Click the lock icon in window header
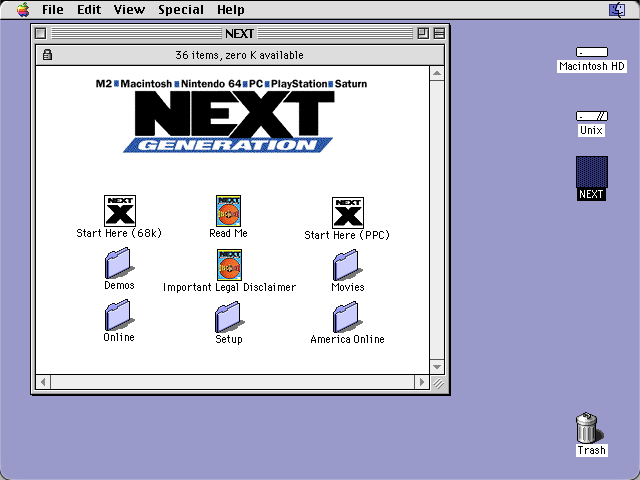The height and width of the screenshot is (480, 640). [47, 55]
